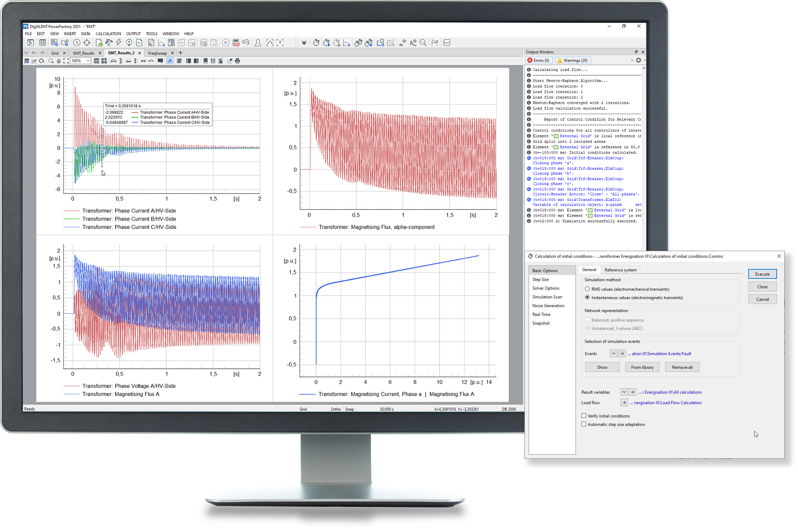Select the hand pan tool
798x532 pixels.
[59, 61]
